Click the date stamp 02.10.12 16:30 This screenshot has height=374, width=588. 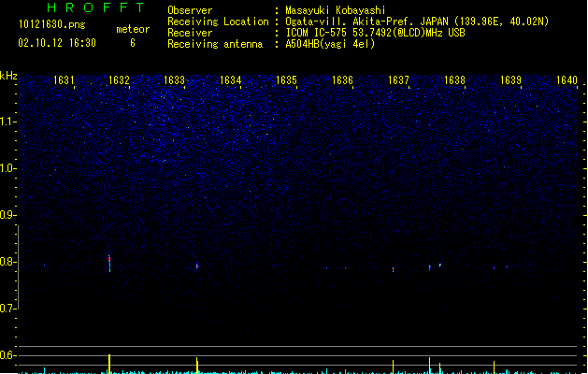57,43
